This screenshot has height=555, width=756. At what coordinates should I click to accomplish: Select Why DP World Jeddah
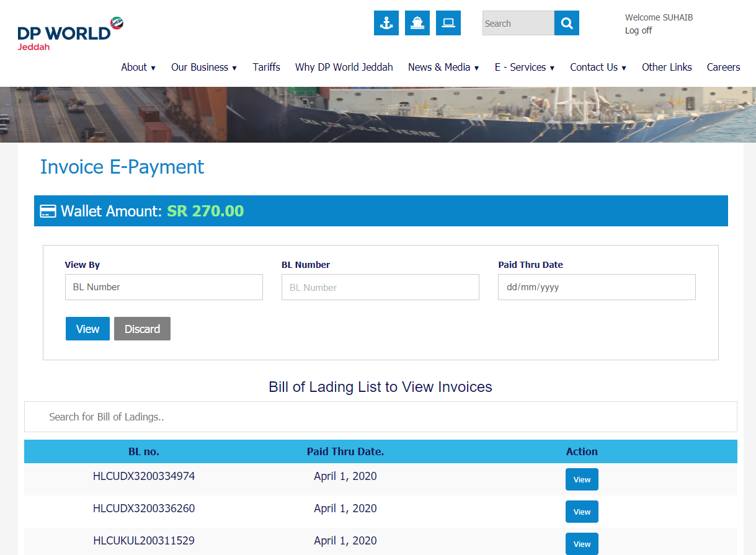point(344,67)
